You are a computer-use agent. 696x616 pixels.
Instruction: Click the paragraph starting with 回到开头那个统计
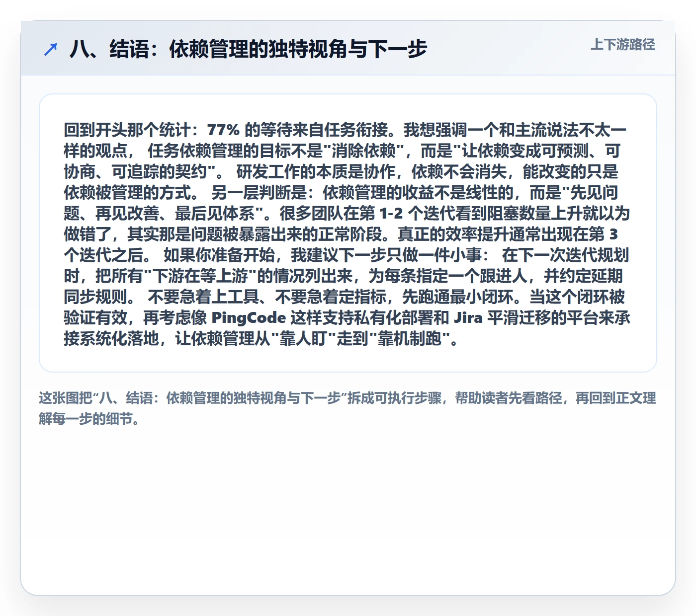point(347,234)
